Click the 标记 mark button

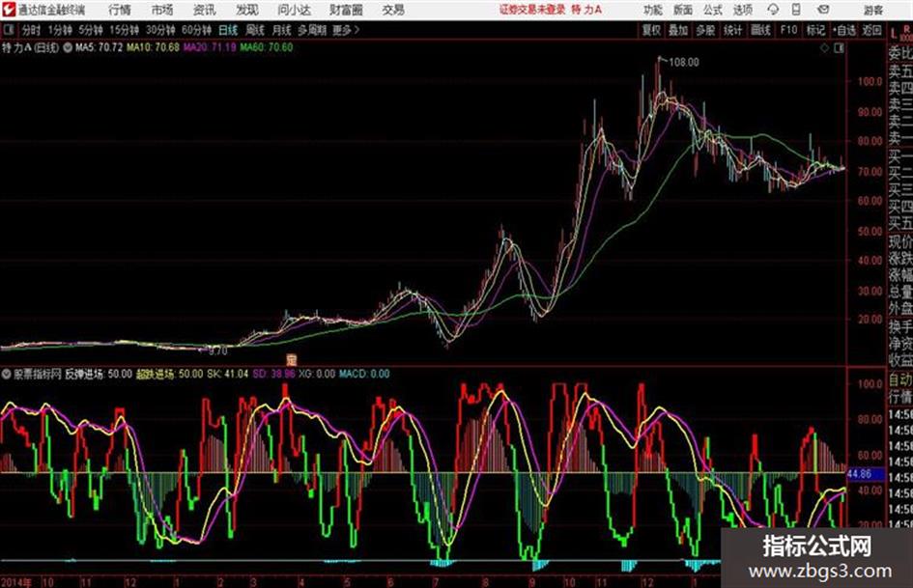click(815, 30)
